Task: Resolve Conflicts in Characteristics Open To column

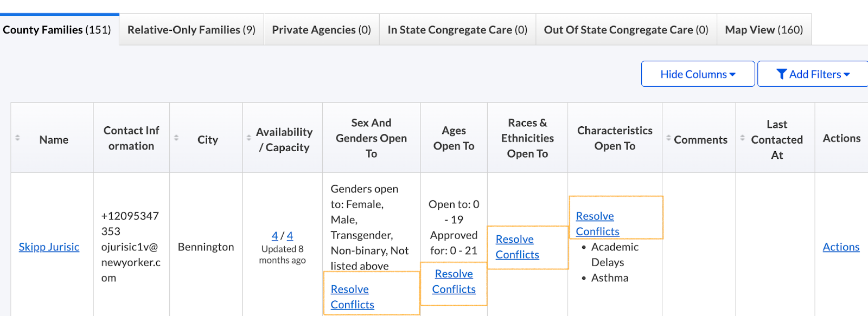Action: point(597,224)
